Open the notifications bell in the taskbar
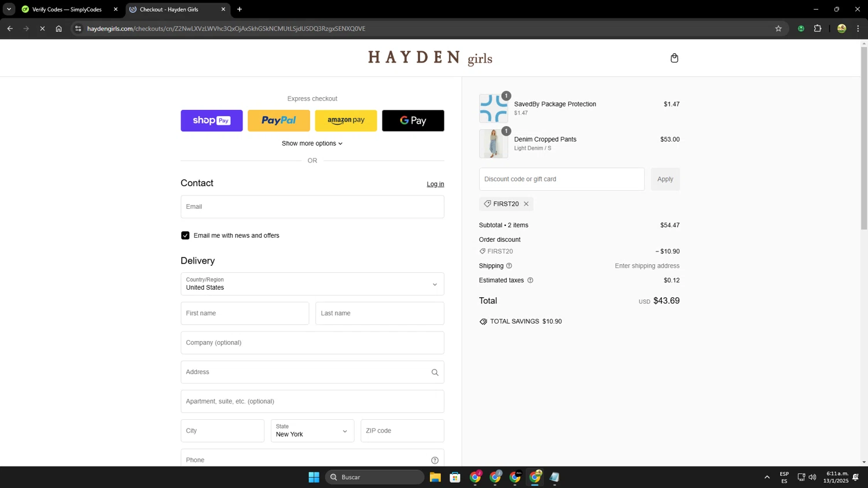Screen dimensions: 868x488 click(x=855, y=477)
